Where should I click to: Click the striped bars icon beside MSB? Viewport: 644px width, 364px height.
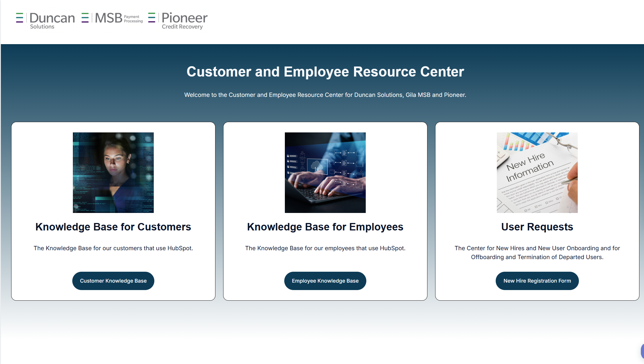(85, 18)
